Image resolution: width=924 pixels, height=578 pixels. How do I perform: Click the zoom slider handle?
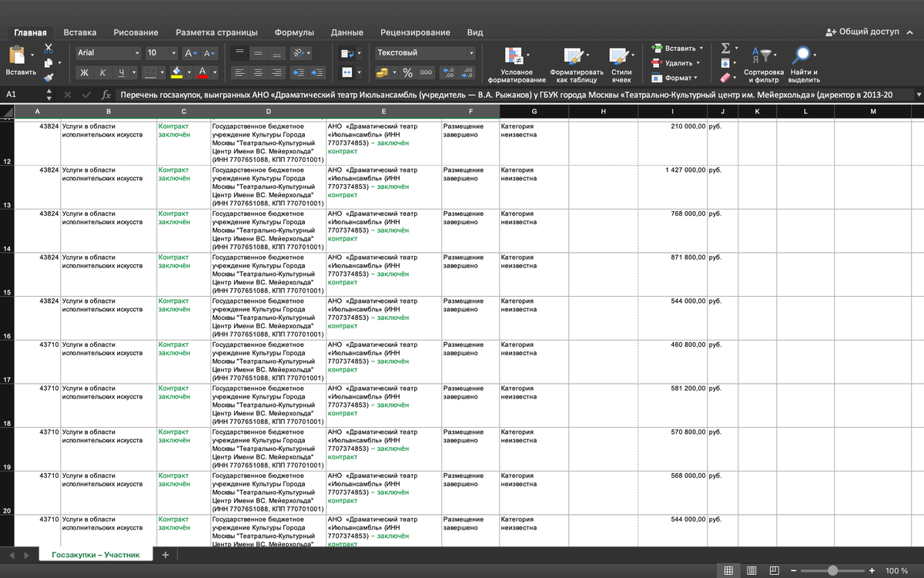[x=832, y=570]
